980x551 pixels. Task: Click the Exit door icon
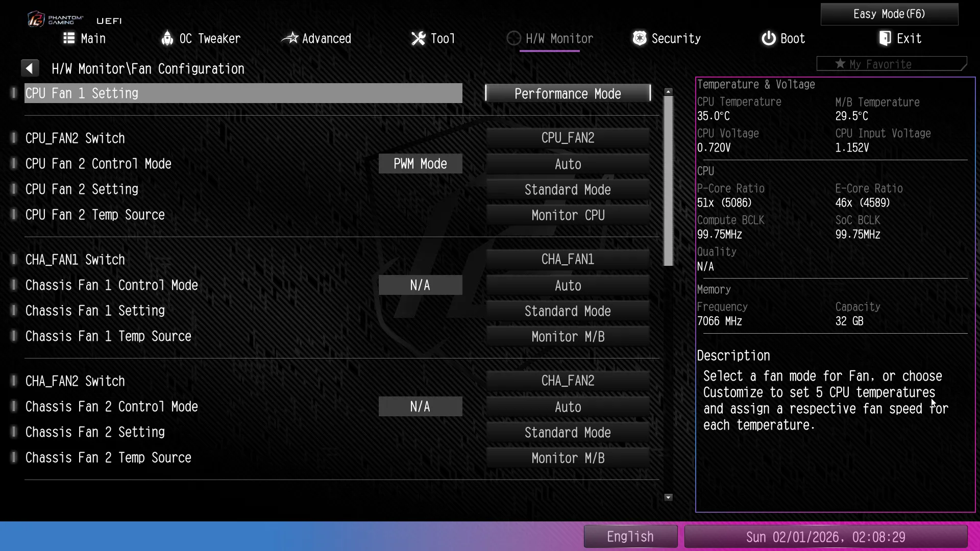[885, 38]
